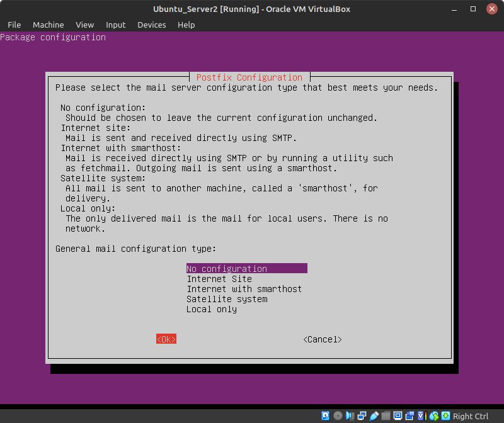This screenshot has width=504, height=423.
Task: Confirm with the Ok button
Action: (x=166, y=339)
